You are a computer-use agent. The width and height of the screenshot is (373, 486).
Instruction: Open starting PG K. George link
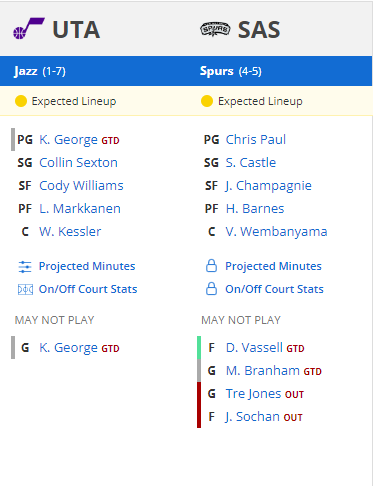[x=68, y=140]
